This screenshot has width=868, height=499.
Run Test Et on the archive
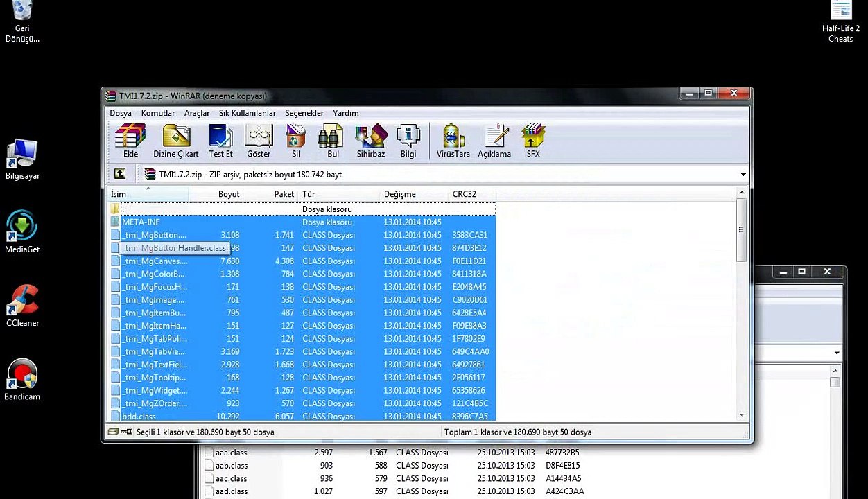[x=221, y=141]
